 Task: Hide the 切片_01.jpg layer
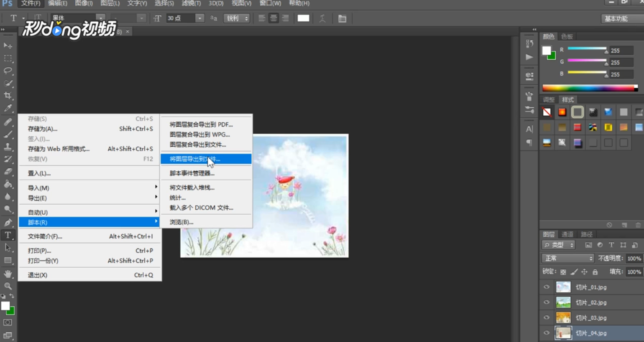tap(547, 287)
